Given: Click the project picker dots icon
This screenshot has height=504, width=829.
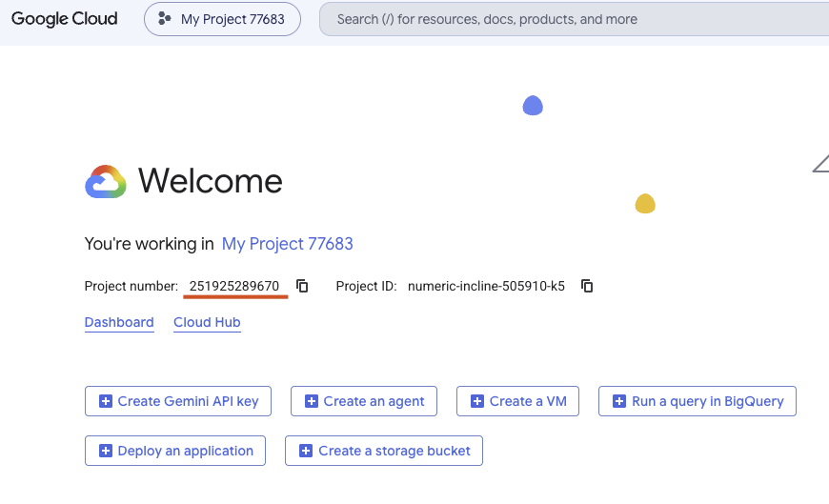Looking at the screenshot, I should point(165,19).
